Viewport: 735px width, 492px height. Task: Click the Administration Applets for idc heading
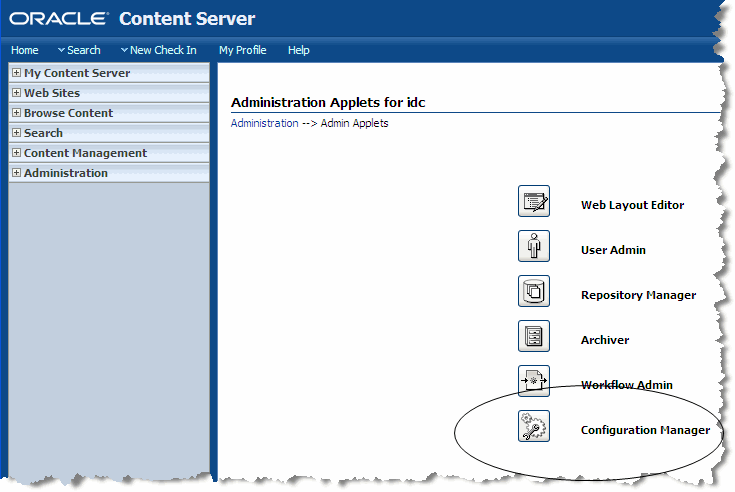(x=328, y=103)
